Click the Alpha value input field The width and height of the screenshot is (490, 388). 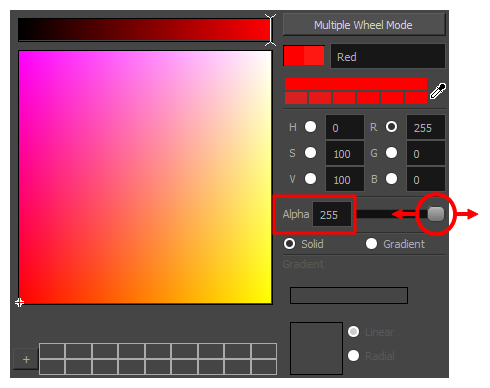click(x=332, y=214)
